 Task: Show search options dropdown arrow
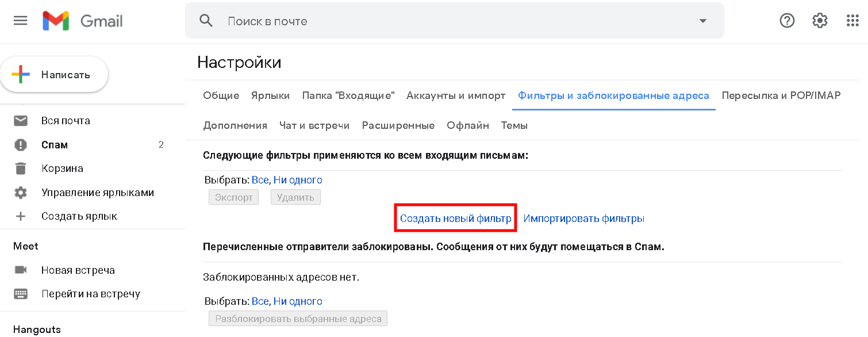click(702, 21)
